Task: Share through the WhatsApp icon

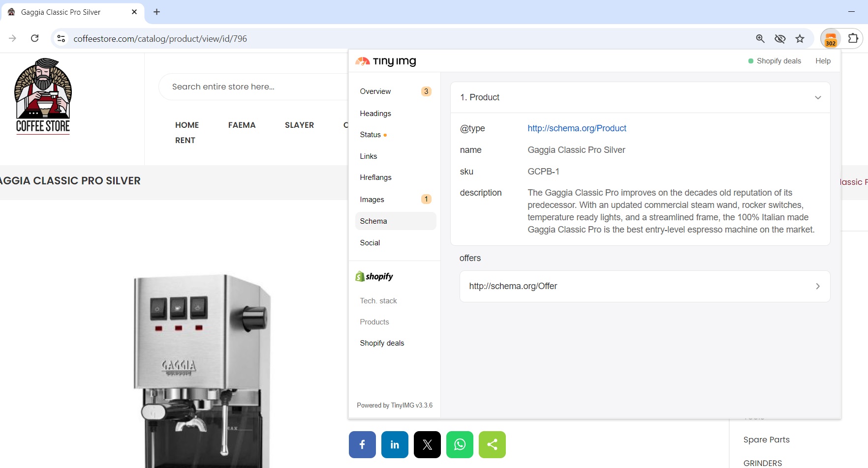Action: (x=460, y=444)
